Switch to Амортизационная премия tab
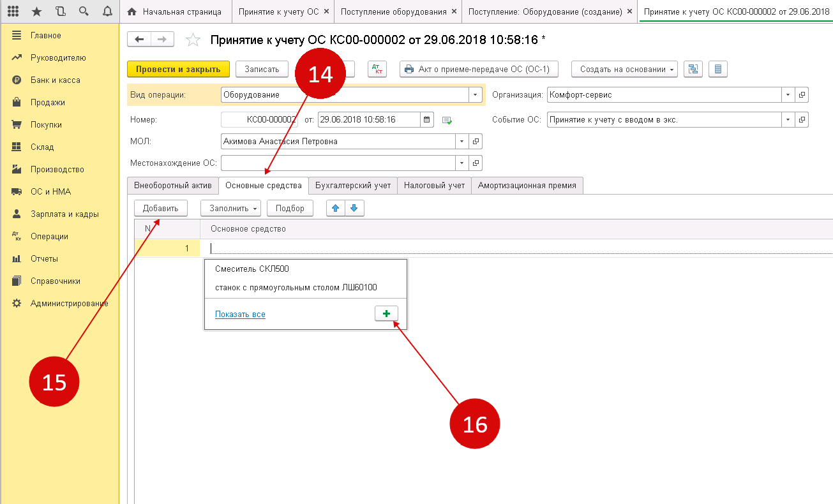Screen dimensions: 833x504 pyautogui.click(x=527, y=186)
